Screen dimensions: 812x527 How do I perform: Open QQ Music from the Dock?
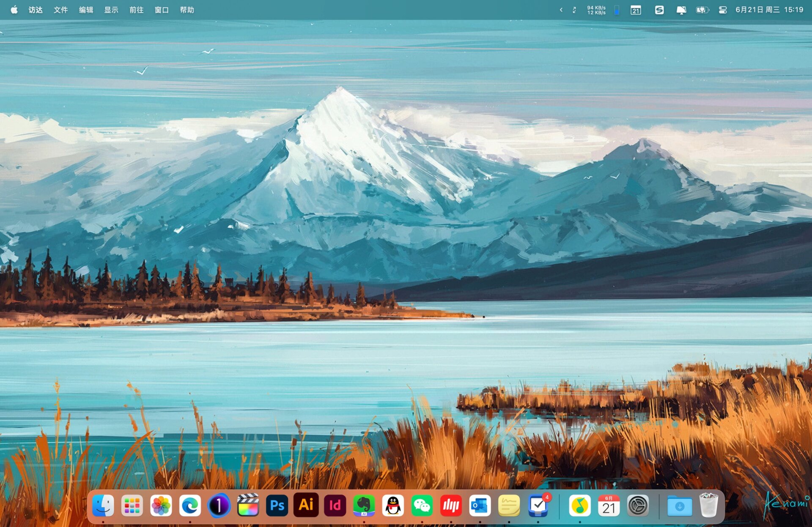(x=580, y=505)
